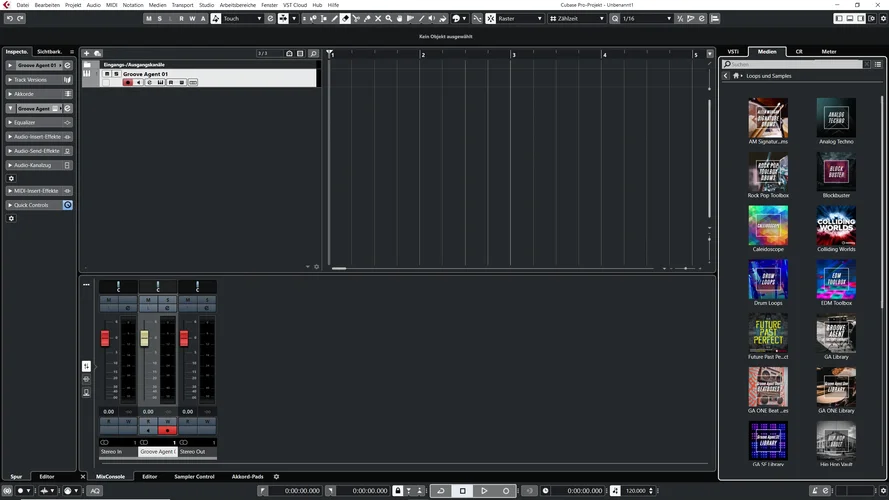
Task: Open Equalizer section settings icon
Action: (x=67, y=122)
